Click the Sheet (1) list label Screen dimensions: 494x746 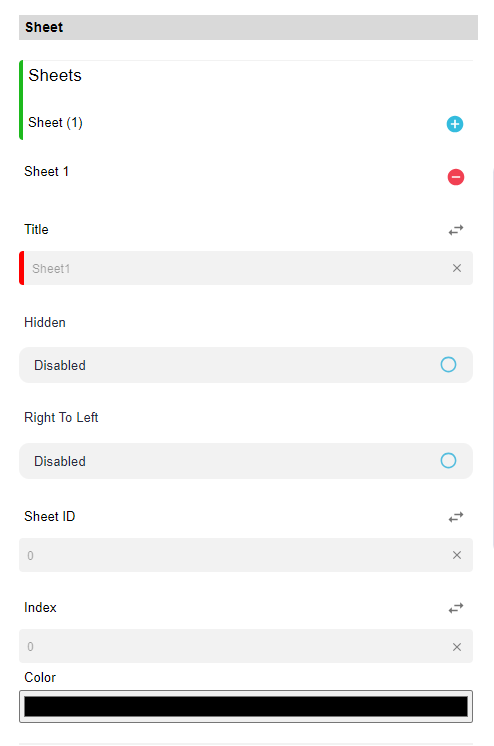(55, 123)
